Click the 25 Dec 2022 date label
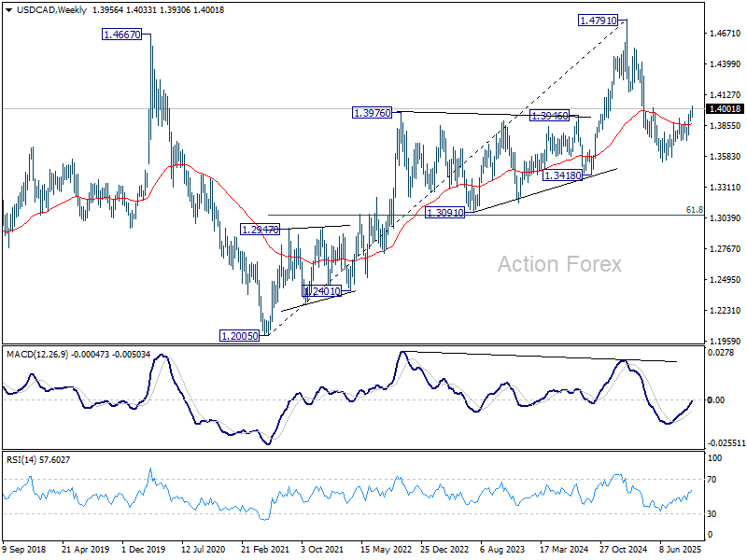747x560 pixels. 444,549
